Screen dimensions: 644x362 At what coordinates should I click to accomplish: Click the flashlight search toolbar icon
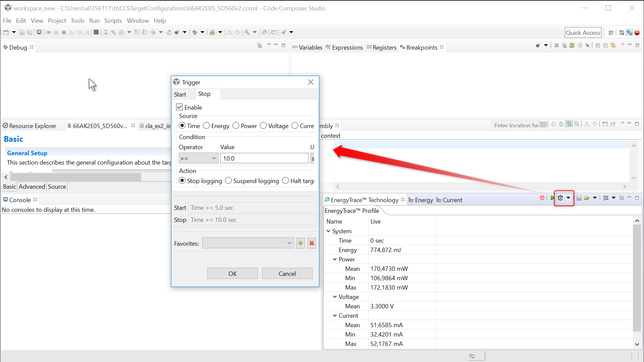(x=284, y=32)
